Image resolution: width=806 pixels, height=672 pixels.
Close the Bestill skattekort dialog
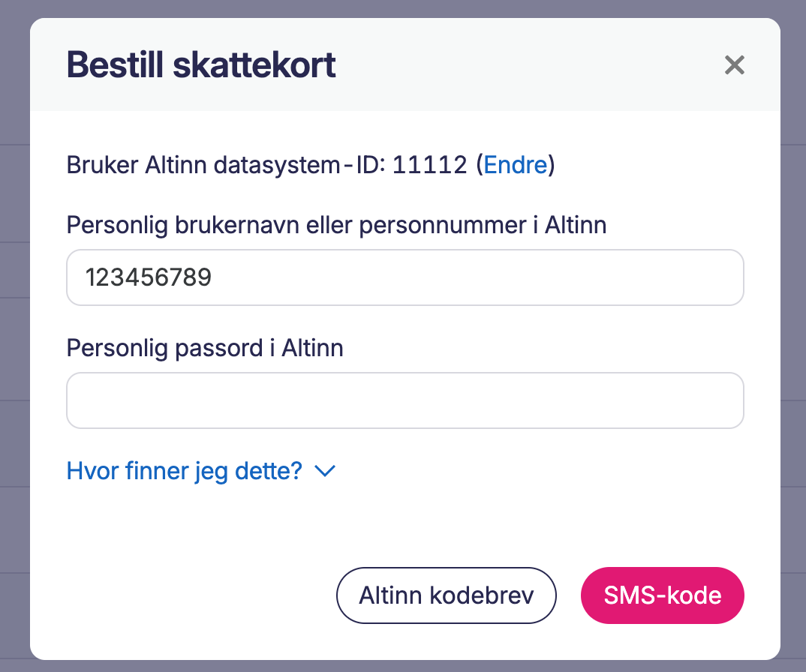734,65
